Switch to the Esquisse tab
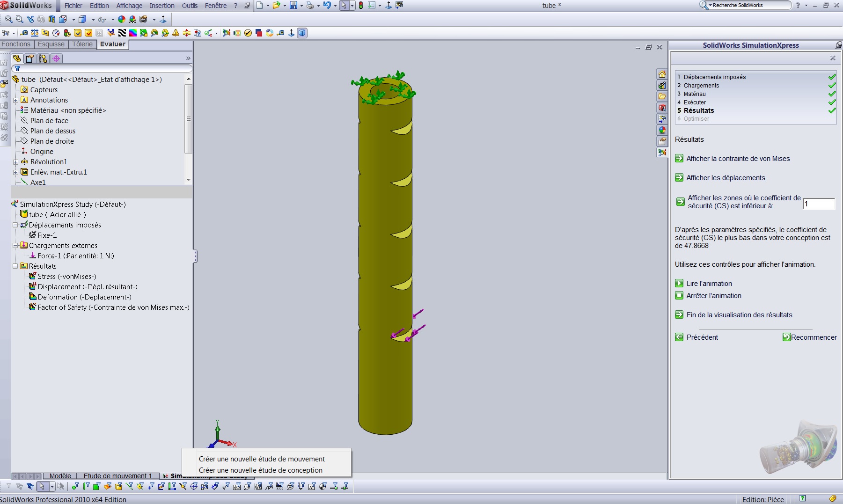The image size is (843, 504). coord(51,44)
